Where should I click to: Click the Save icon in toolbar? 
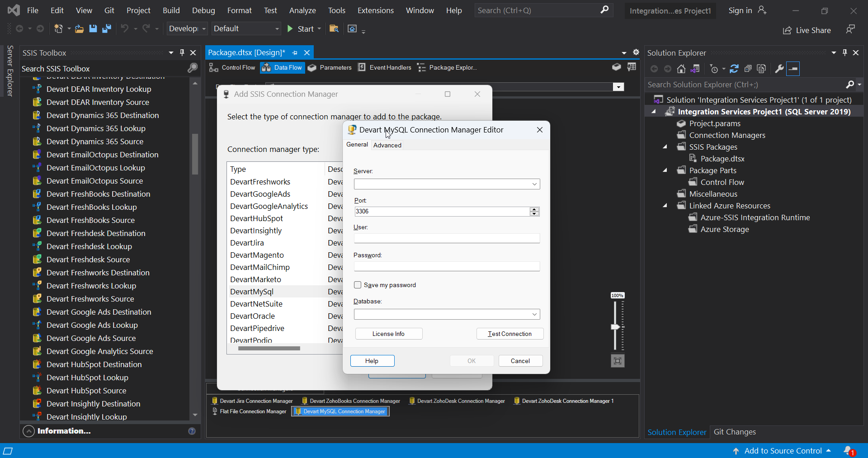(93, 29)
